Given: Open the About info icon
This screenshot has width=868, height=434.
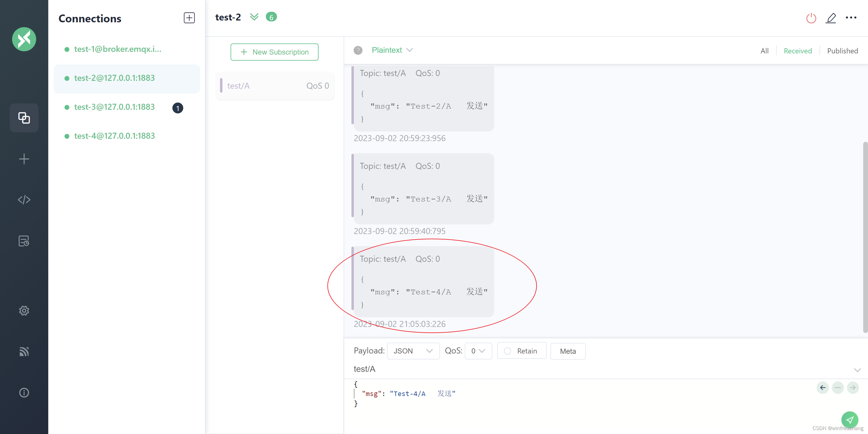Looking at the screenshot, I should (24, 392).
